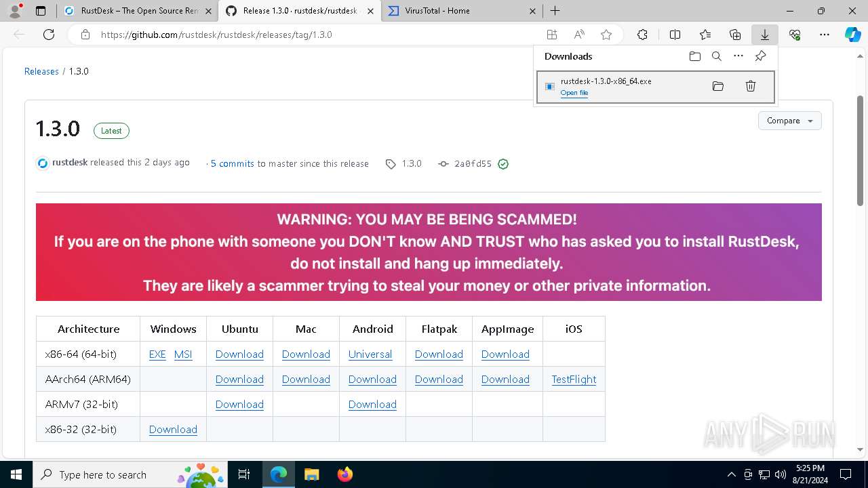The width and height of the screenshot is (868, 488).
Task: Download the Android Universal build
Action: [x=370, y=354]
